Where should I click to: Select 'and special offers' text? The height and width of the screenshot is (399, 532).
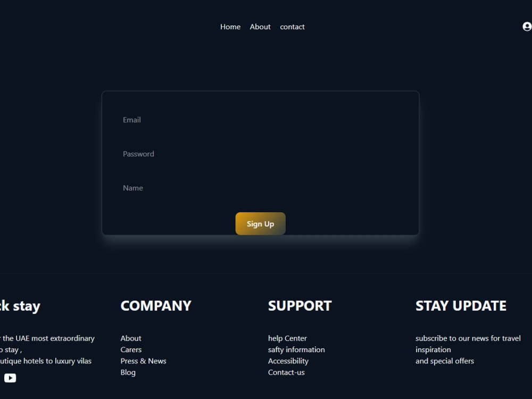[x=444, y=361]
